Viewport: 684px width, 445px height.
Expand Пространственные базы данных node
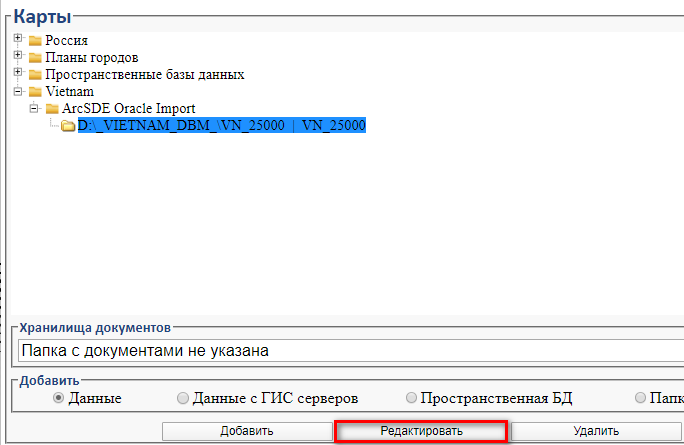point(18,74)
